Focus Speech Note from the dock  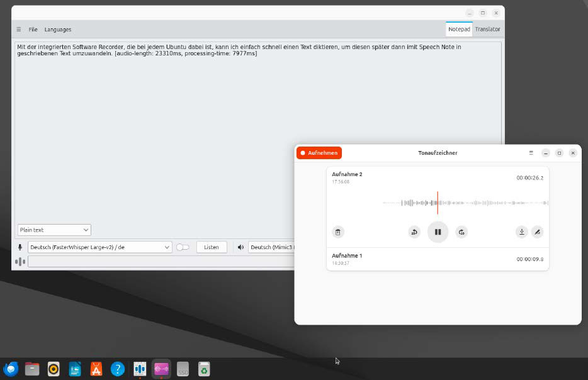pyautogui.click(x=140, y=369)
